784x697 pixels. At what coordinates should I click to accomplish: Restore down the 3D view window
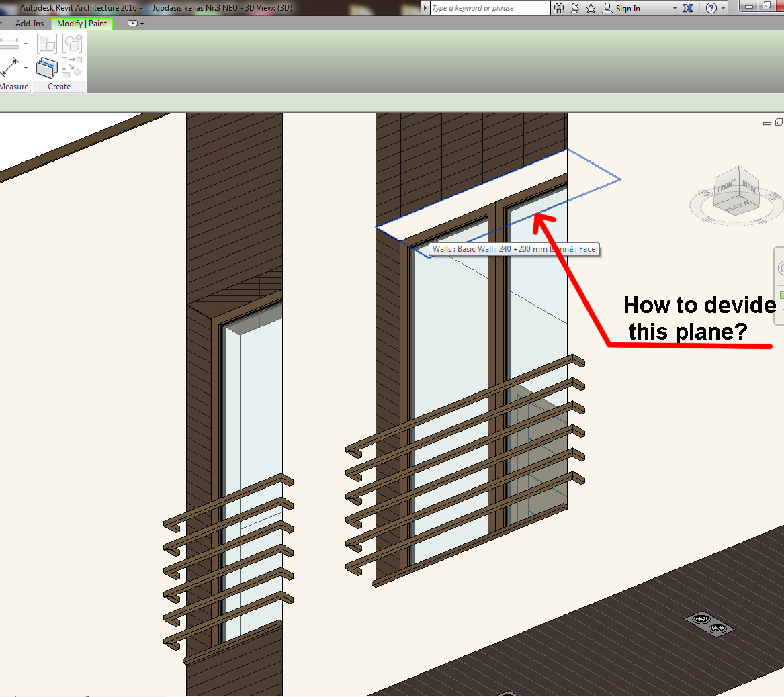point(779,122)
